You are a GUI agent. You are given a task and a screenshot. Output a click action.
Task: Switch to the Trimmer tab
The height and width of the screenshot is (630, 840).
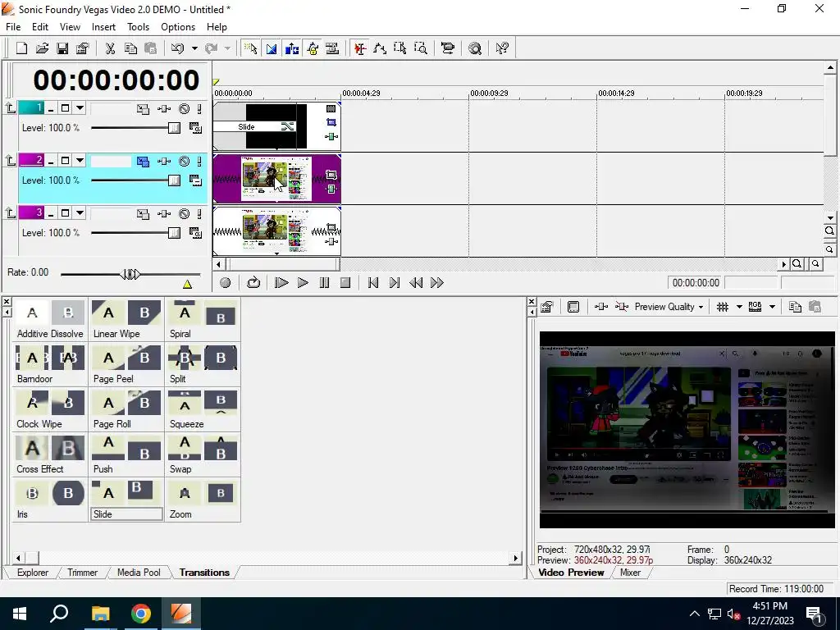click(83, 572)
